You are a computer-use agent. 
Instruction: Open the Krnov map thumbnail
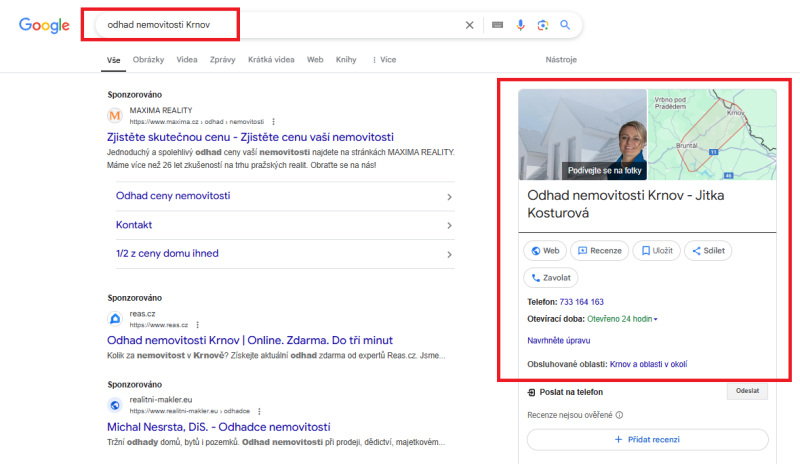pos(712,135)
